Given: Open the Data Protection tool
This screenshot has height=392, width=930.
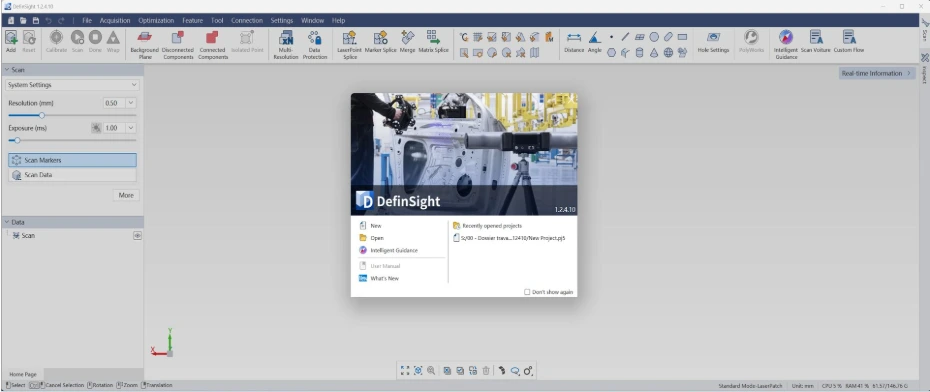Looking at the screenshot, I should click(x=315, y=44).
